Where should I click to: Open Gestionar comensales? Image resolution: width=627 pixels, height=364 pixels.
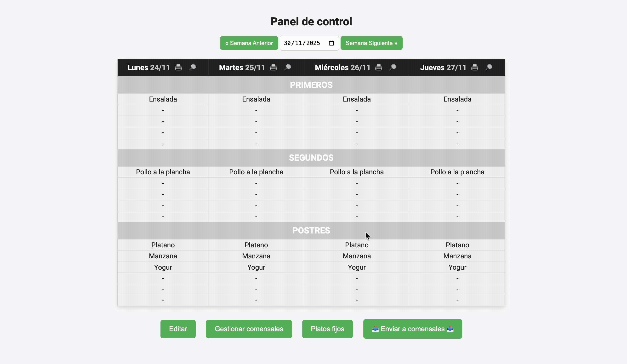(249, 329)
